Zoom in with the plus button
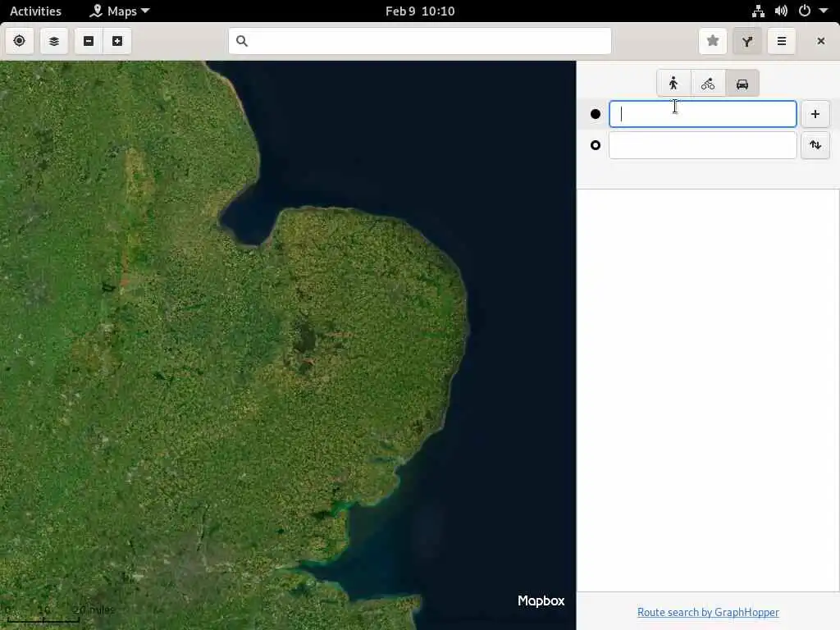Screen dimensions: 840x630 click(x=117, y=41)
